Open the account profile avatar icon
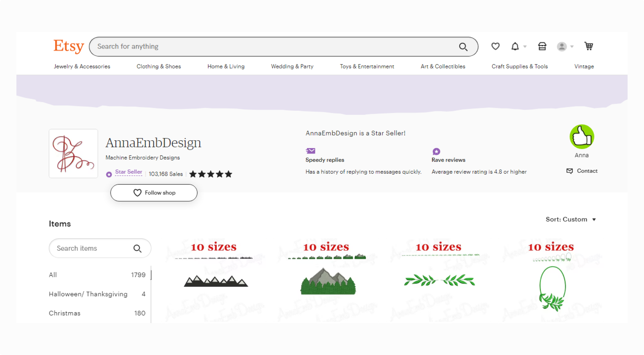This screenshot has height=355, width=644. (x=562, y=47)
